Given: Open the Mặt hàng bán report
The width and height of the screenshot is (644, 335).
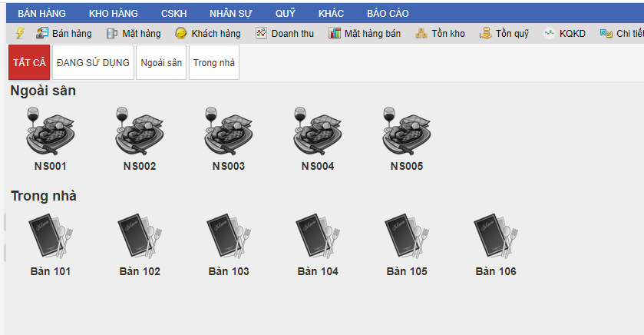Looking at the screenshot, I should point(365,33).
